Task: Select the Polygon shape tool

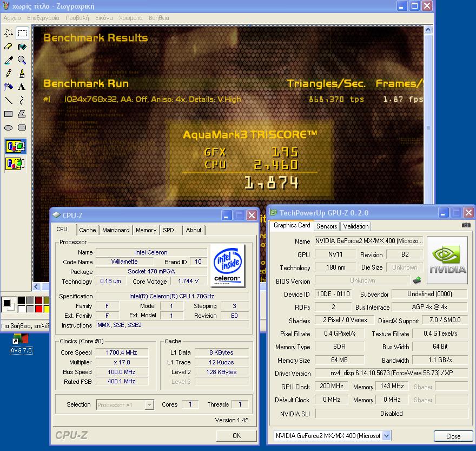Action: point(22,114)
